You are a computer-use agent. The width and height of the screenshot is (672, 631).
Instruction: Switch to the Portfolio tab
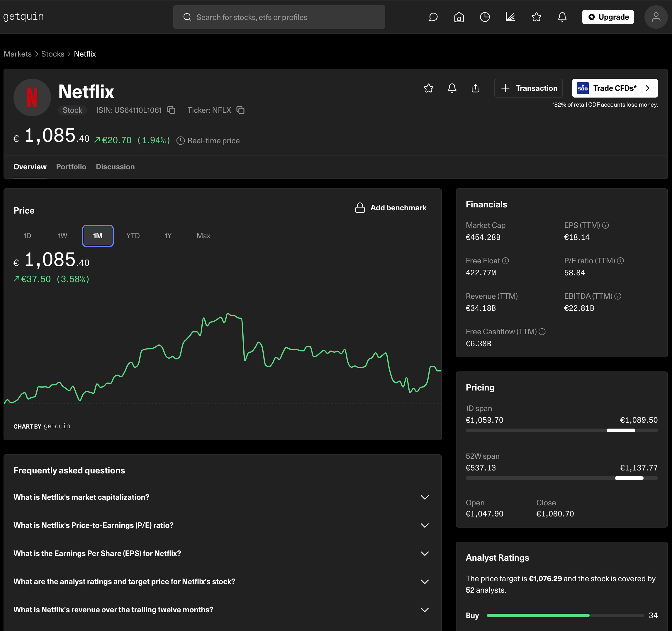point(71,167)
